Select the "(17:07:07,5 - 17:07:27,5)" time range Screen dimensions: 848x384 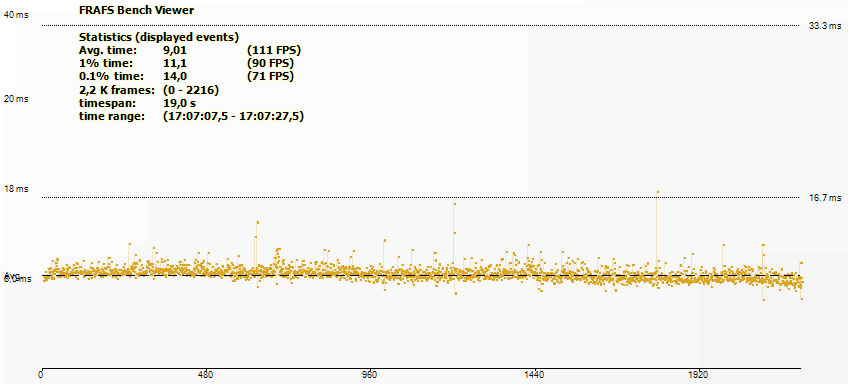pyautogui.click(x=233, y=116)
